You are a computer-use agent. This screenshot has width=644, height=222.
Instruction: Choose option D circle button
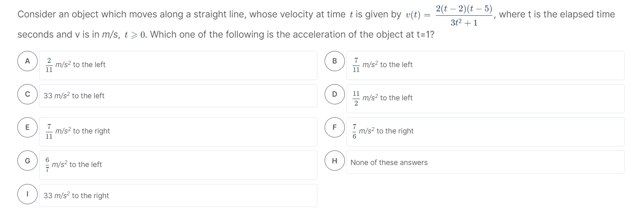(x=335, y=94)
